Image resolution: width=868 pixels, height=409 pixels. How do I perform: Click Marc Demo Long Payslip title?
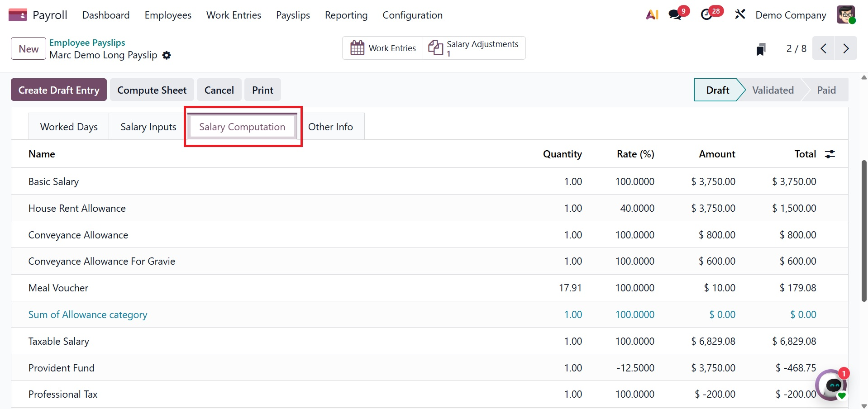coord(103,55)
